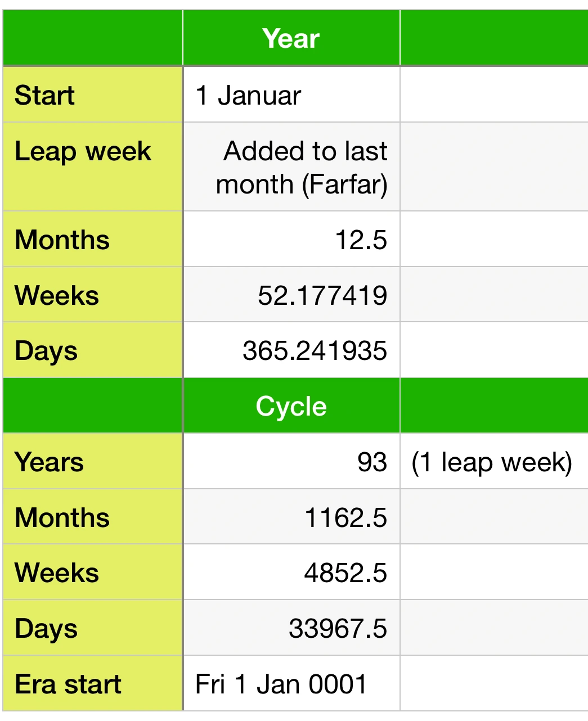Select the "Years" row label
Screen dimensions: 588x721
50,462
